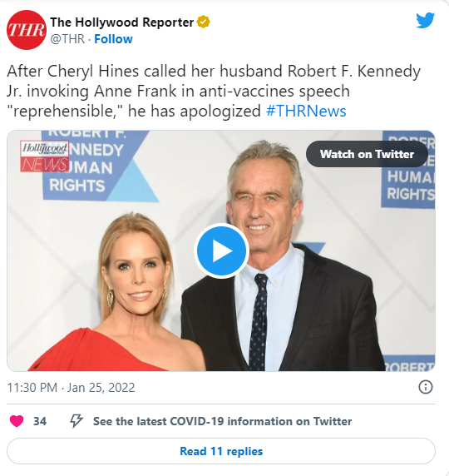Click the tweet text about Cheryl Hines
Screen dimensions: 449x476
pos(214,91)
